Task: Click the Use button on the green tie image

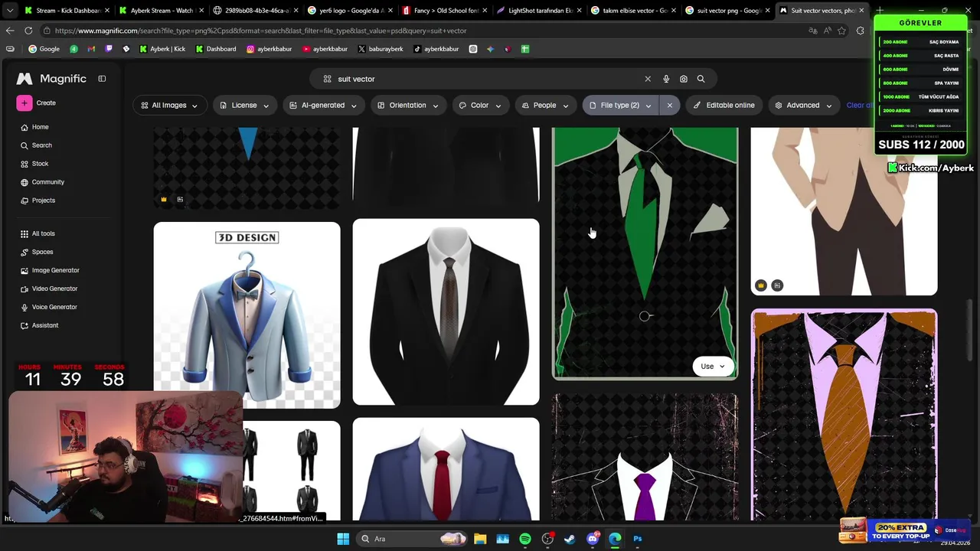Action: pos(713,367)
